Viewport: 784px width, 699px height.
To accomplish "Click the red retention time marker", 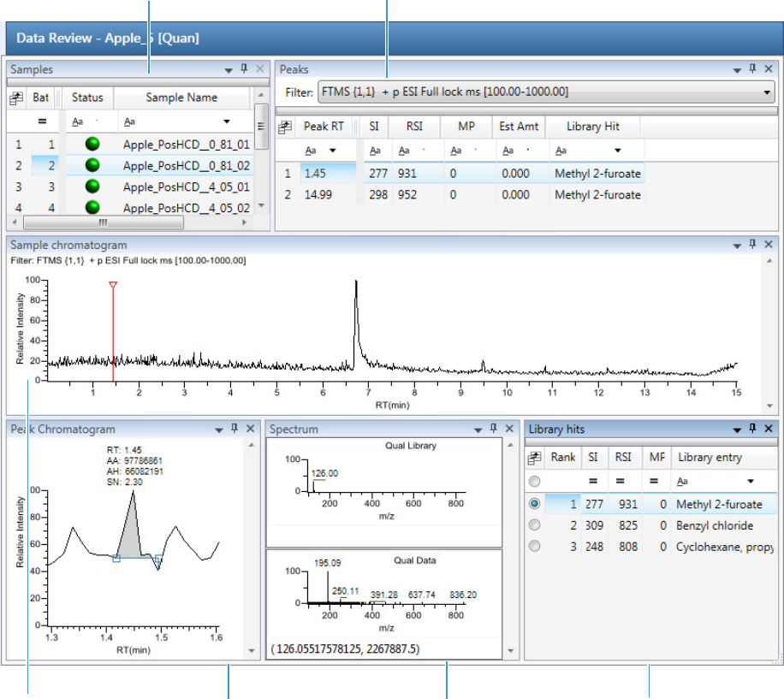I will click(113, 286).
